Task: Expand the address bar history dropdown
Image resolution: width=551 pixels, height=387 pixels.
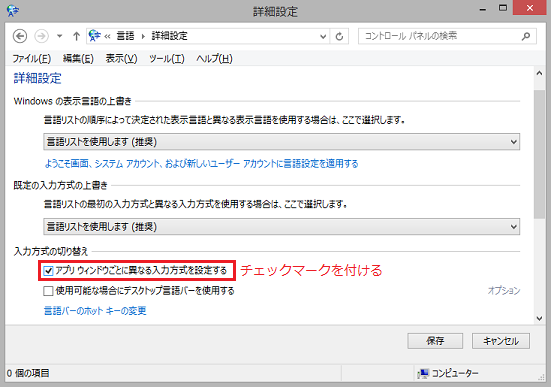Action: (x=323, y=36)
